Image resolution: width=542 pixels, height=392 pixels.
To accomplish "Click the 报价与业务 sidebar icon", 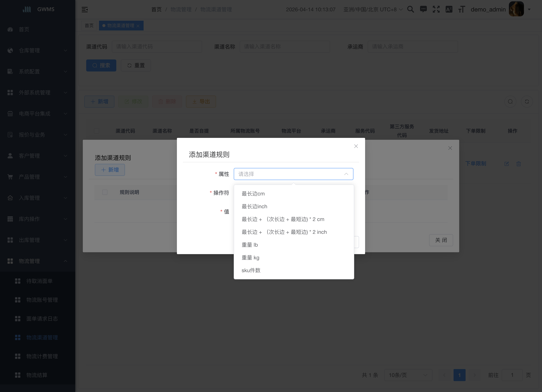I will tap(10, 135).
